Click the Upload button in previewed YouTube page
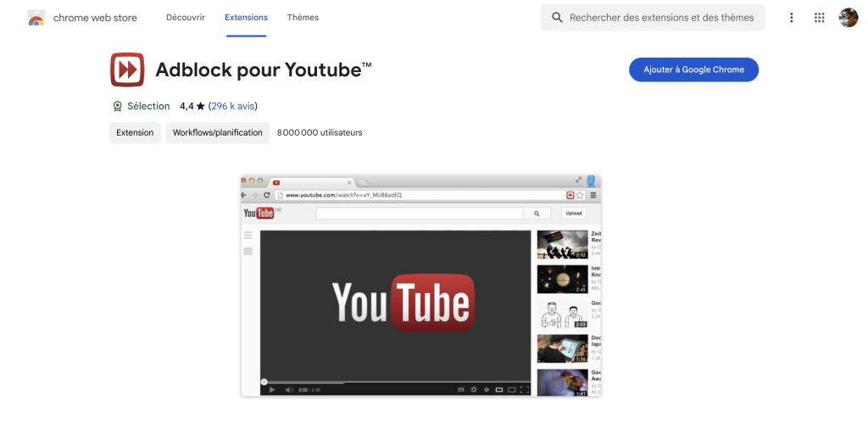 [x=574, y=213]
